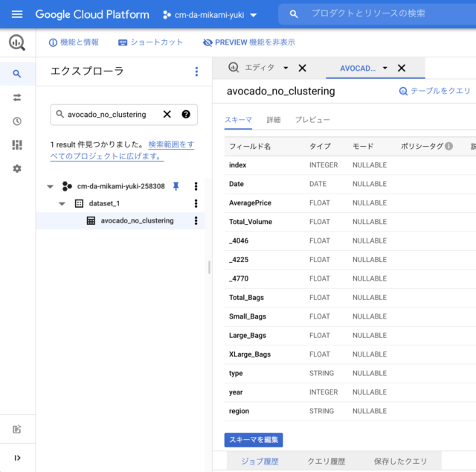Viewport: 476px width, 472px height.
Task: Click the policy tag info icon
Action: [x=448, y=146]
